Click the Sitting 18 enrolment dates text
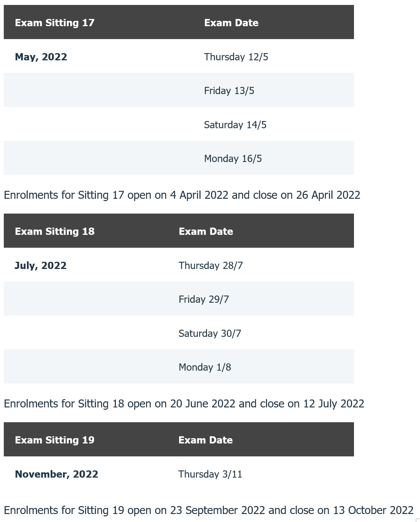The height and width of the screenshot is (522, 420). (x=184, y=404)
